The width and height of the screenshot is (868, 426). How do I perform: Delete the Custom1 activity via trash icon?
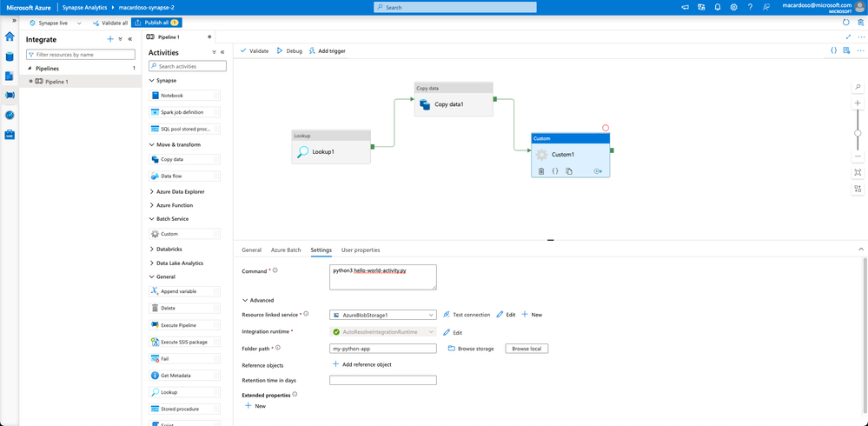(541, 171)
